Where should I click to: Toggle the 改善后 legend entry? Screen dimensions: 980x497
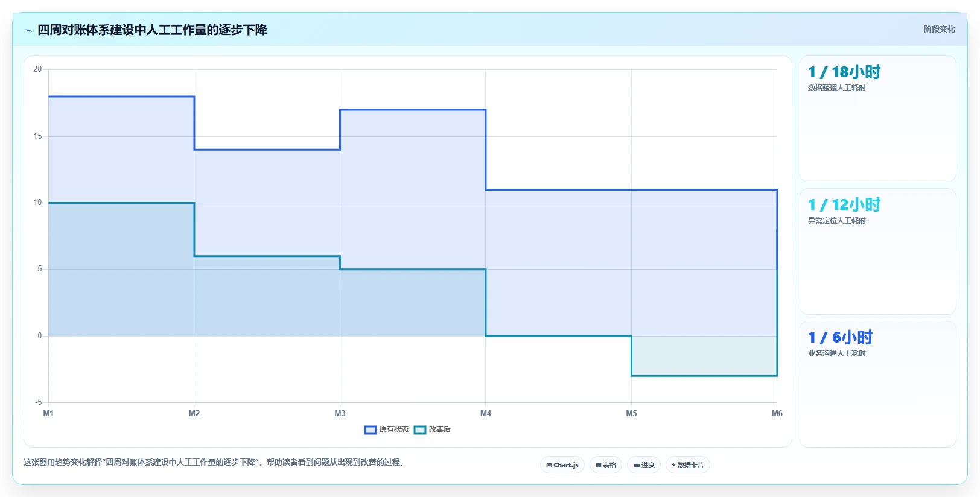(432, 429)
